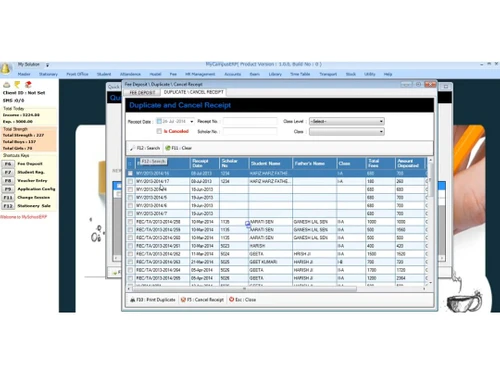Viewport: 500px width, 375px height.
Task: Check the box for receipt RBC/TA/2013-2014/261
Action: tap(130, 246)
